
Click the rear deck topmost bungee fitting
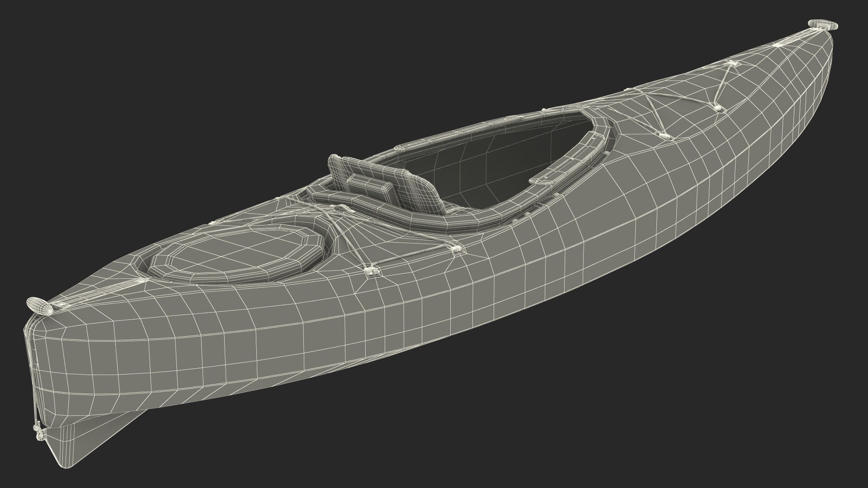pyautogui.click(x=732, y=64)
